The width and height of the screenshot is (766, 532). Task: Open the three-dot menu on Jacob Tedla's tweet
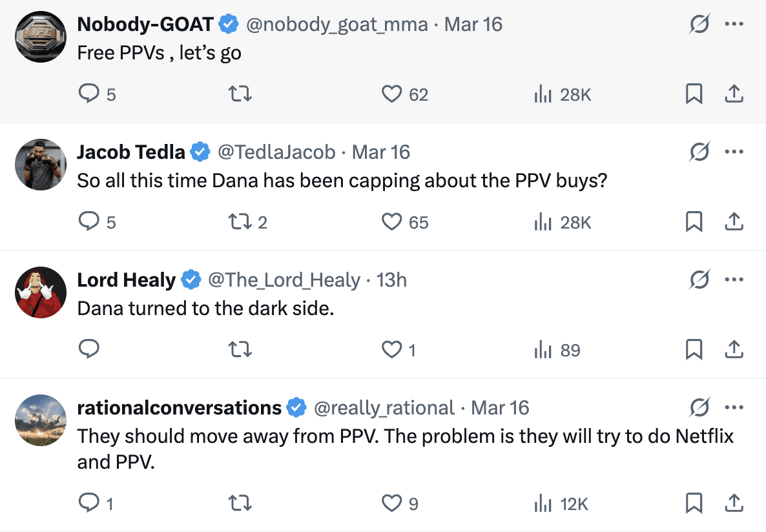click(734, 152)
